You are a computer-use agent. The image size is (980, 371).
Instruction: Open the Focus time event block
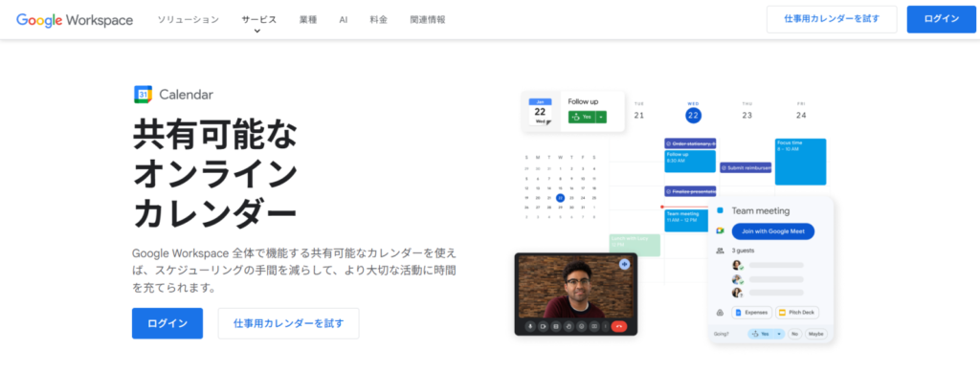tap(801, 162)
